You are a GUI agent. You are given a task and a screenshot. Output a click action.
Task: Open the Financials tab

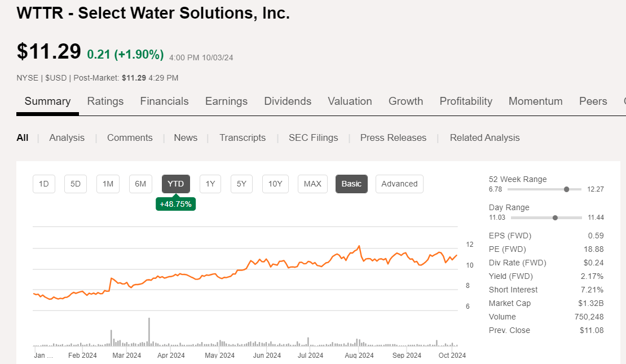pyautogui.click(x=164, y=101)
